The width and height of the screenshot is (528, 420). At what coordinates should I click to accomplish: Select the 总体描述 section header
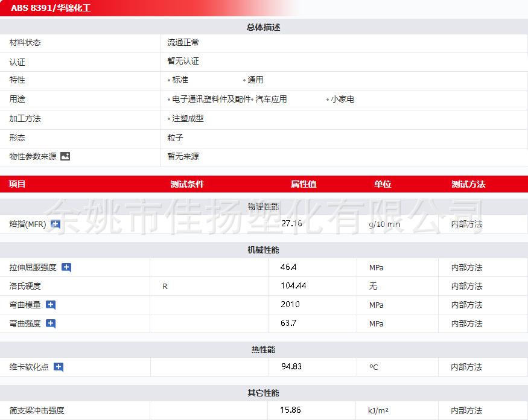(x=263, y=27)
